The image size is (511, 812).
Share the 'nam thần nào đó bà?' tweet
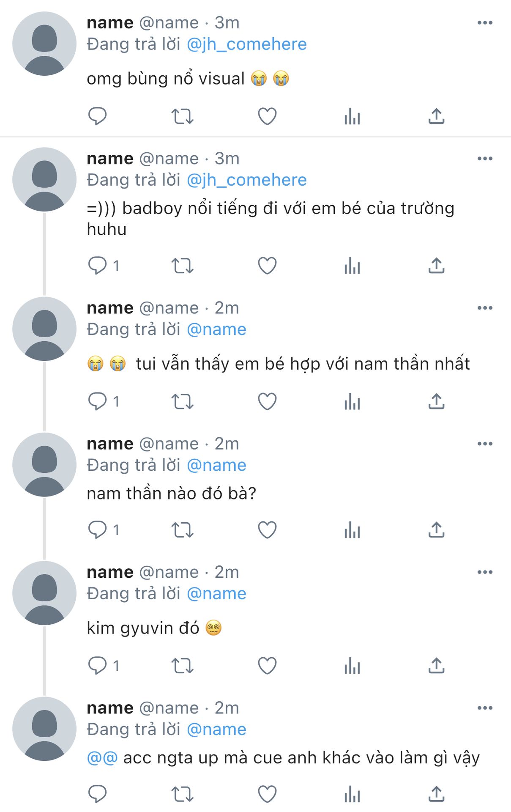(x=436, y=529)
